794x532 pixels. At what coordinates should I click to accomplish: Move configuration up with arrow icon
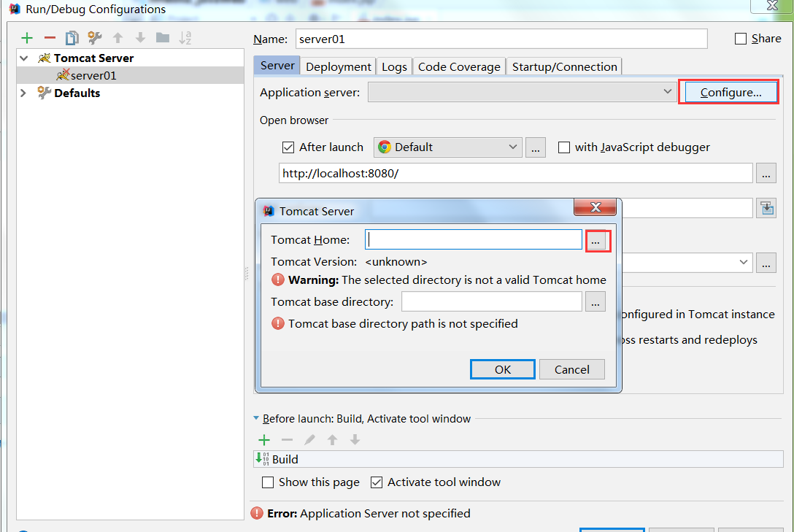point(117,38)
